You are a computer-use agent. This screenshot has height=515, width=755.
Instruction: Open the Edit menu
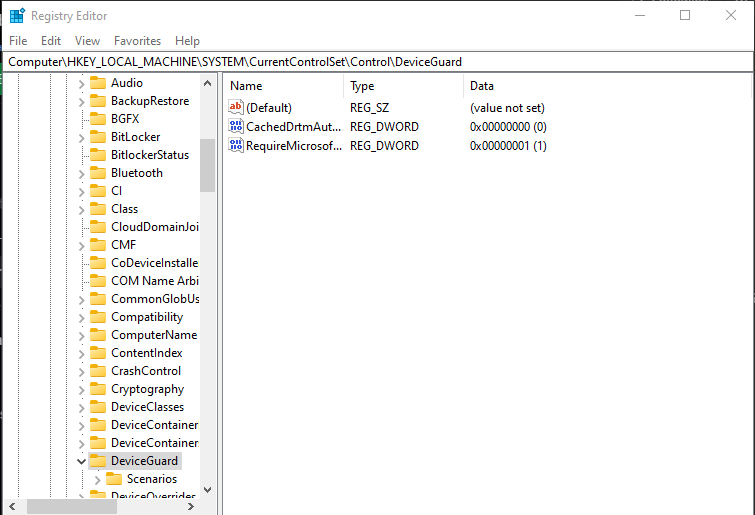51,41
